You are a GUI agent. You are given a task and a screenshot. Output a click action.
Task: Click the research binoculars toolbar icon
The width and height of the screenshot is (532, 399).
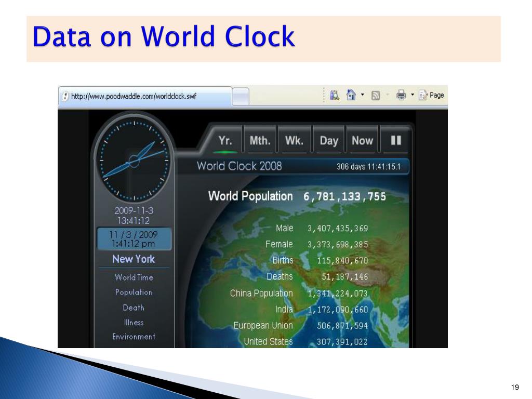click(335, 95)
